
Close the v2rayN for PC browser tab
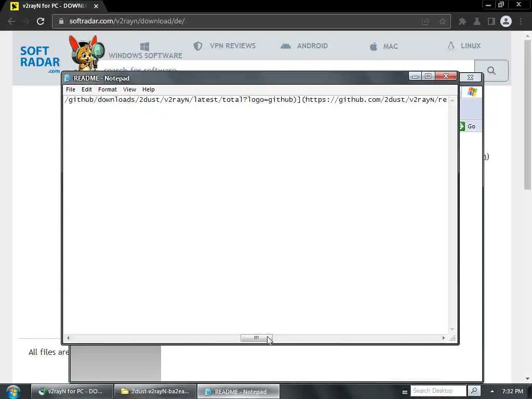coord(96,6)
